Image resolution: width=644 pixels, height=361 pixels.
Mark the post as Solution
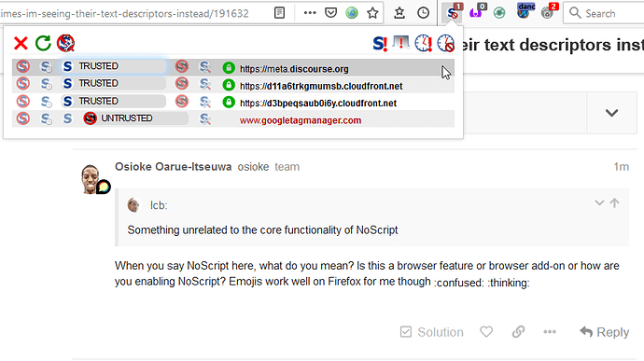pos(431,332)
